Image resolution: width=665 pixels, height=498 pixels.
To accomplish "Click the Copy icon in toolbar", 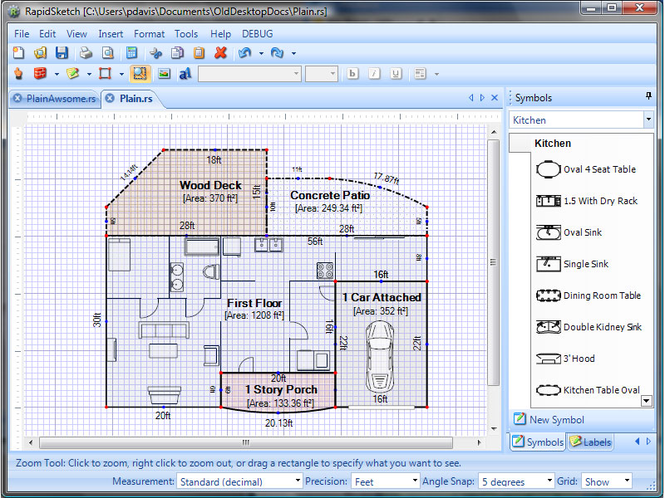I will [177, 53].
